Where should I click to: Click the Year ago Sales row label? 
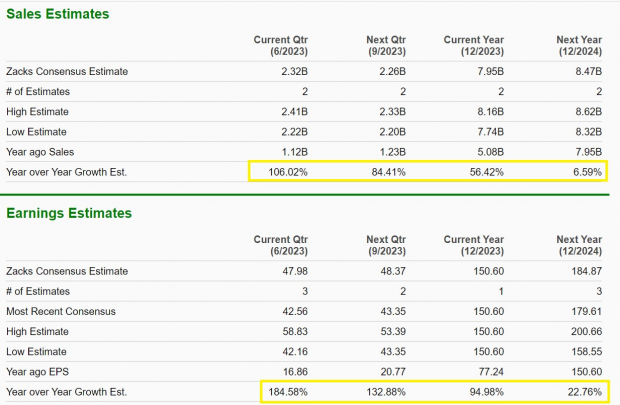click(41, 150)
